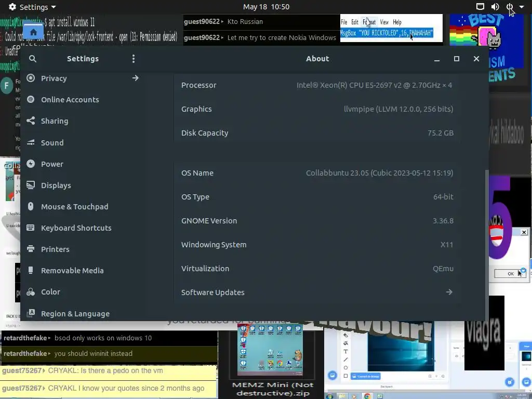Click MEMZ Mini zip thumbnail

(270, 350)
